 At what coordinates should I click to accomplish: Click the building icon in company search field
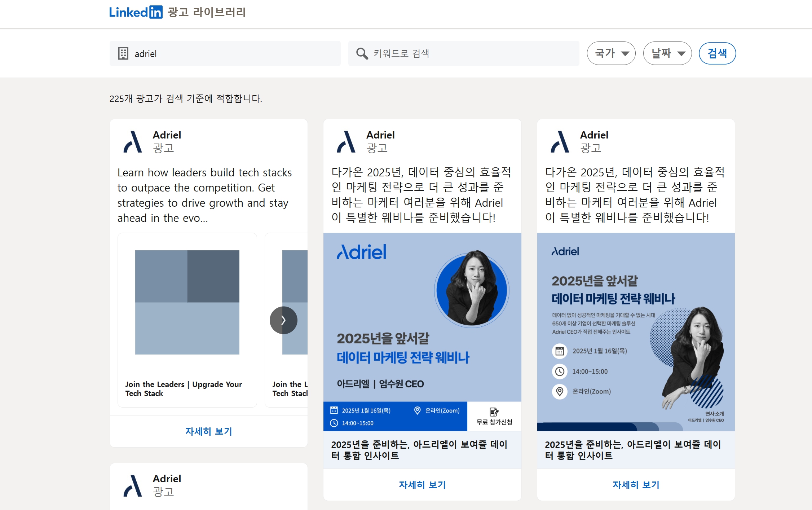pos(123,53)
